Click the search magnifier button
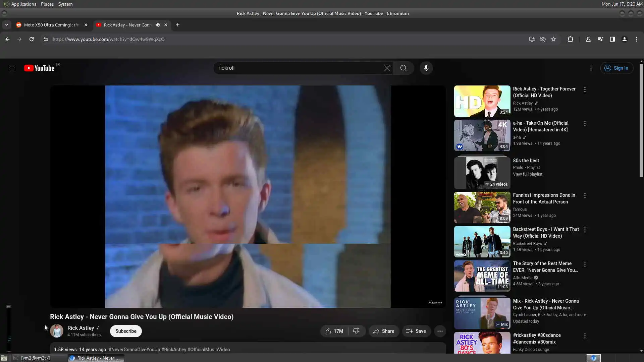Screen dimensions: 644x362 [403, 68]
